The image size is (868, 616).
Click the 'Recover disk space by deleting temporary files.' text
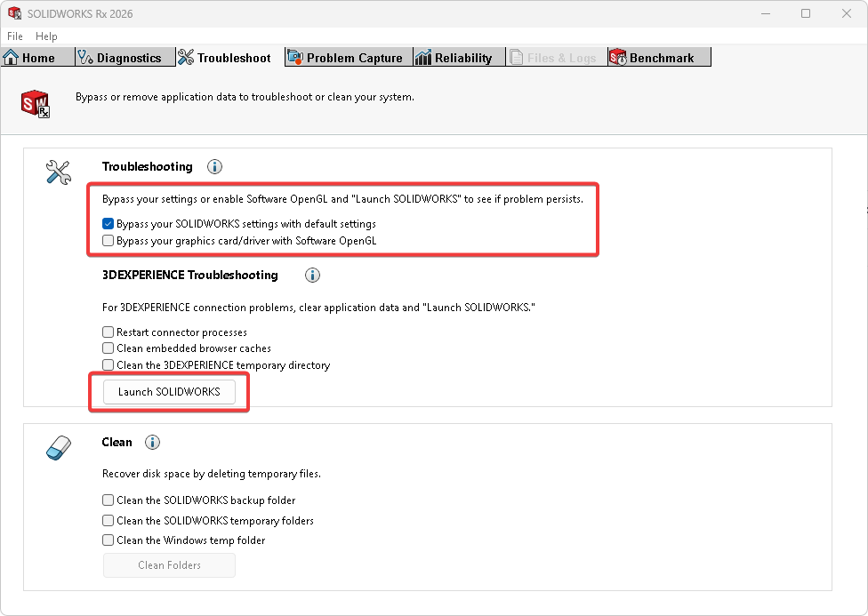pos(212,474)
